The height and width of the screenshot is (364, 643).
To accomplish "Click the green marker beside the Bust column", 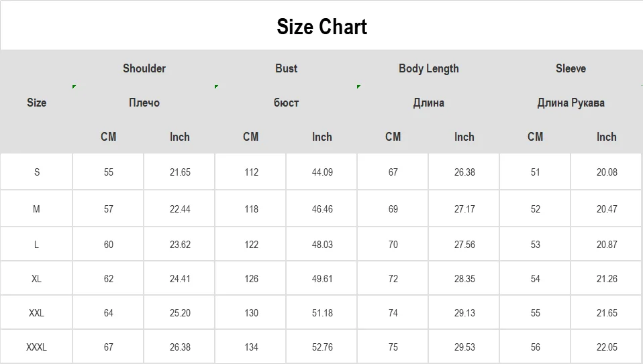I will pos(216,86).
